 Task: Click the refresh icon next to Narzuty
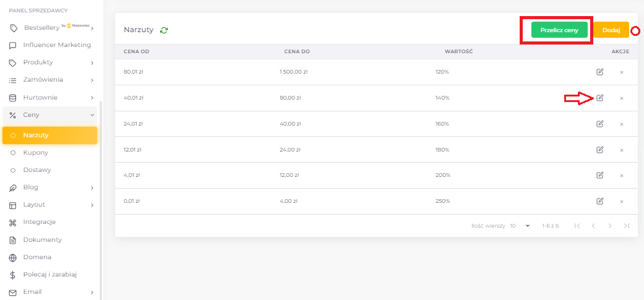[164, 30]
